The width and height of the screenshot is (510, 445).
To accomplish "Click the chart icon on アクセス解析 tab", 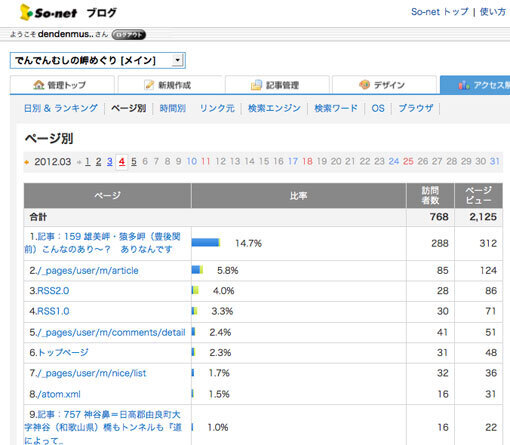I will tap(464, 85).
